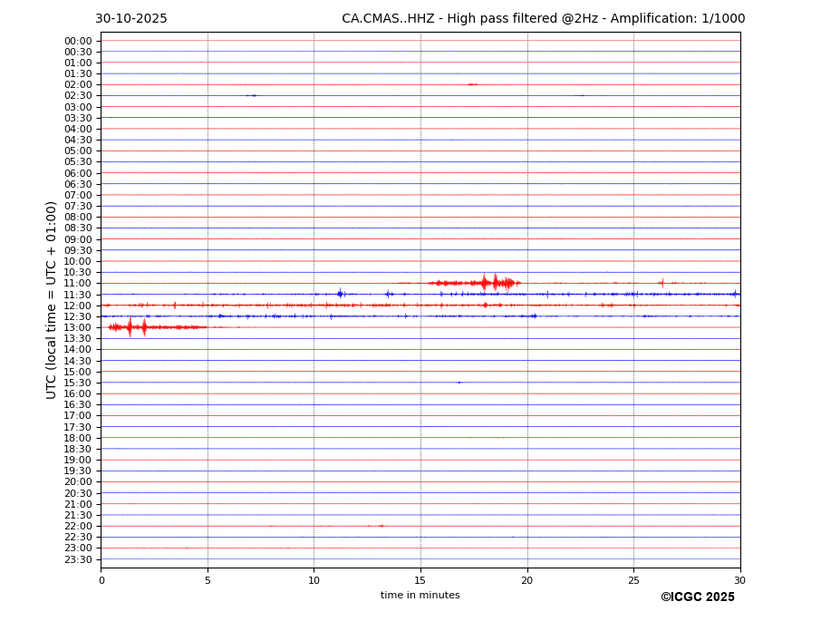Image resolution: width=840 pixels, height=631 pixels.
Task: Select the 11:00 row time label
Action: point(78,283)
